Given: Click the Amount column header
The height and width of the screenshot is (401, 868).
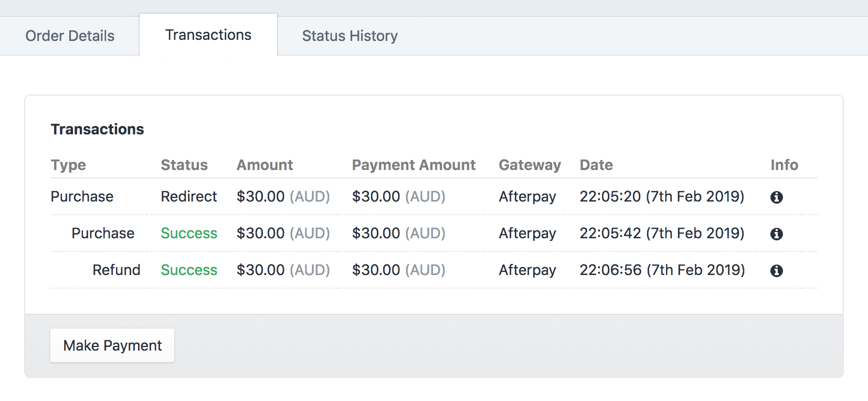Looking at the screenshot, I should [264, 165].
